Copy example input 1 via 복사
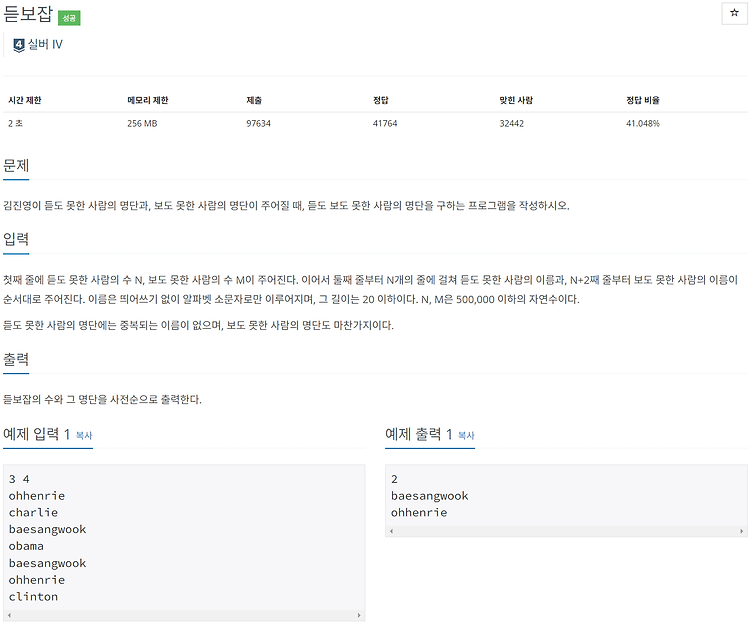The image size is (750, 625). [84, 435]
